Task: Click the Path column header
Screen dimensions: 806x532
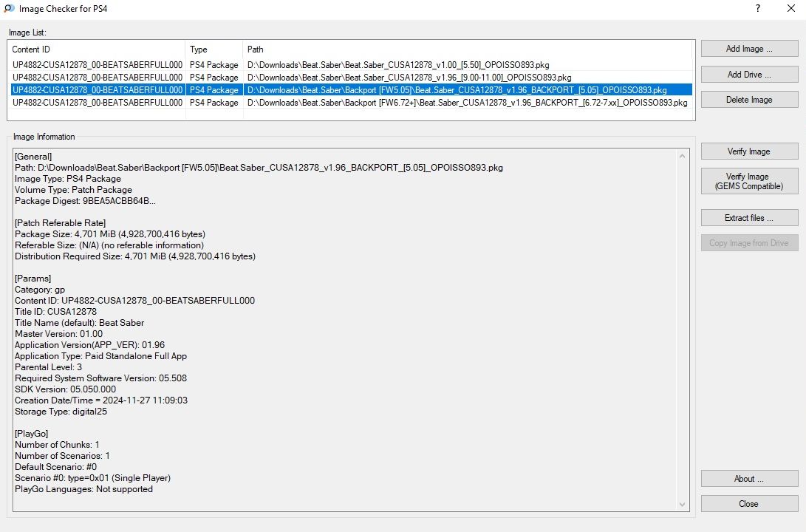Action: coord(467,50)
